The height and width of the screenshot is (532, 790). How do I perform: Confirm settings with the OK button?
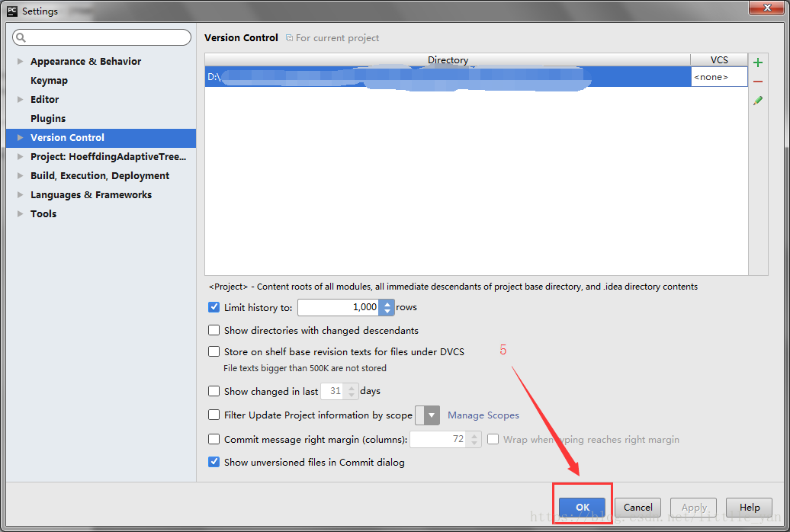[x=581, y=507]
